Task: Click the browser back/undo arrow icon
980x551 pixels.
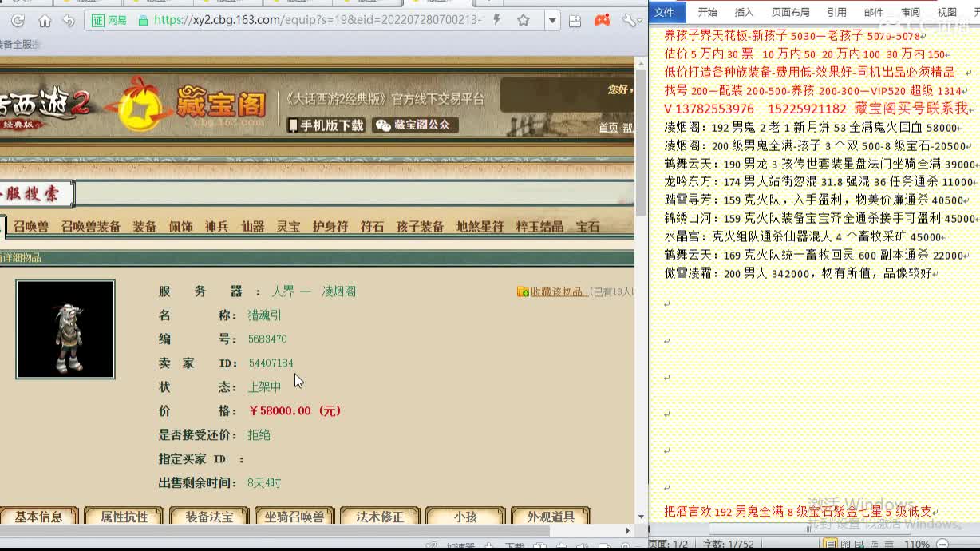Action: (x=69, y=21)
